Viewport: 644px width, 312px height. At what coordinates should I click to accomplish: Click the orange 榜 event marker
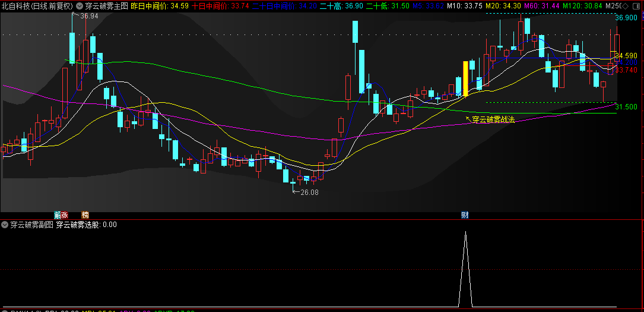tap(85, 215)
